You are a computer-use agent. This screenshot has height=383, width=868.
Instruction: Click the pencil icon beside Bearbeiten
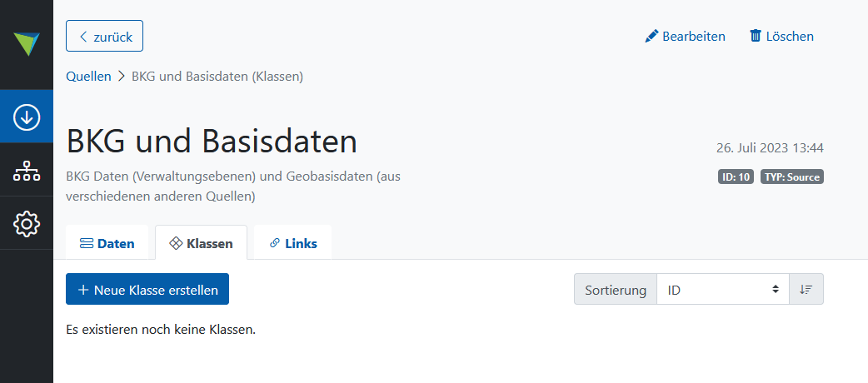pyautogui.click(x=651, y=37)
